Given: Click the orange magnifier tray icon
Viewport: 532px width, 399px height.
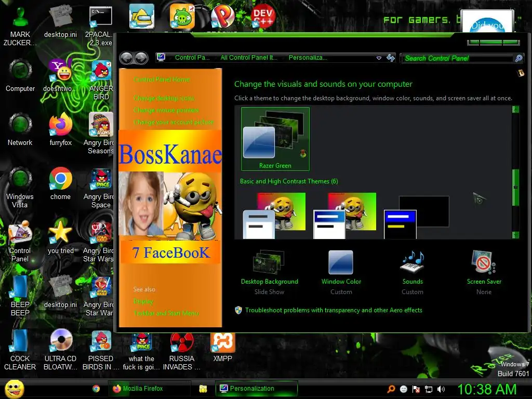Looking at the screenshot, I should (x=391, y=389).
